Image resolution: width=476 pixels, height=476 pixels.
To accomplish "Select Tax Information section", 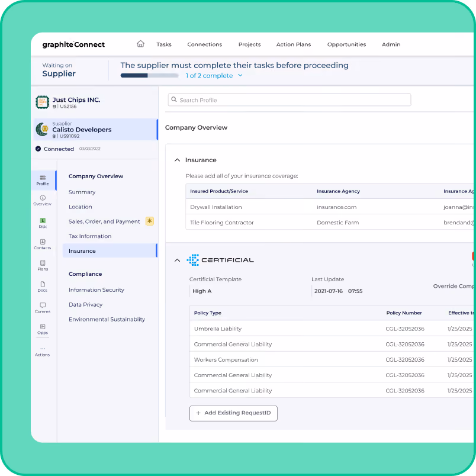I will point(90,236).
